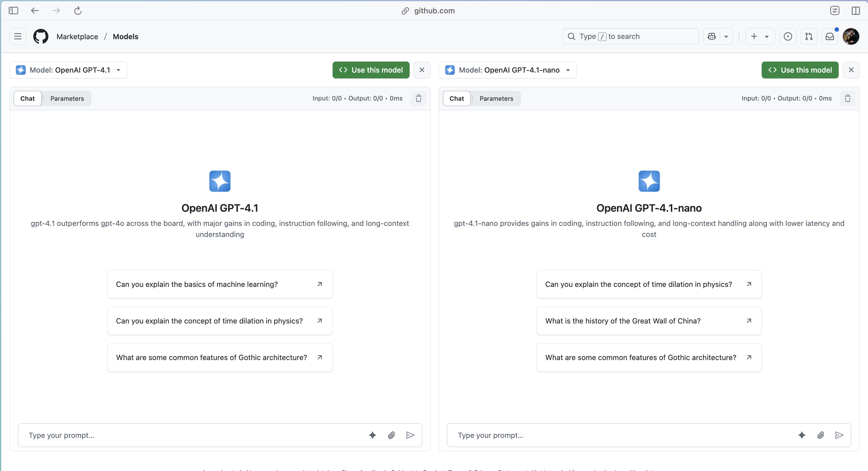Open the browser site controls icon top right
Image resolution: width=868 pixels, height=471 pixels.
pyautogui.click(x=835, y=10)
